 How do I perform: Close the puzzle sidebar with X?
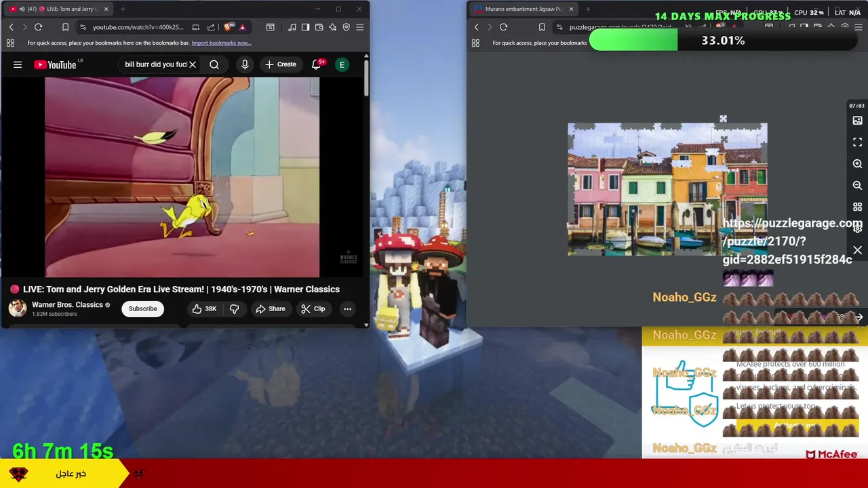click(x=858, y=251)
